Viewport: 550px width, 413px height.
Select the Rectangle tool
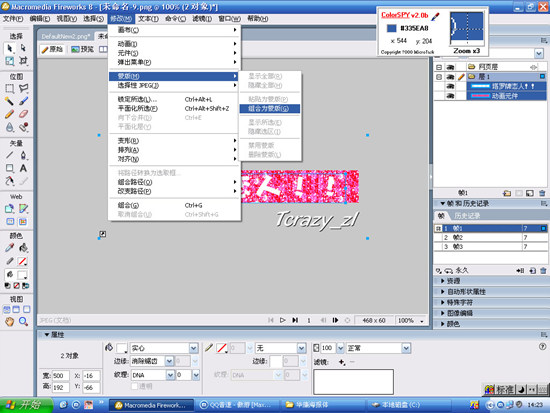pyautogui.click(x=9, y=168)
